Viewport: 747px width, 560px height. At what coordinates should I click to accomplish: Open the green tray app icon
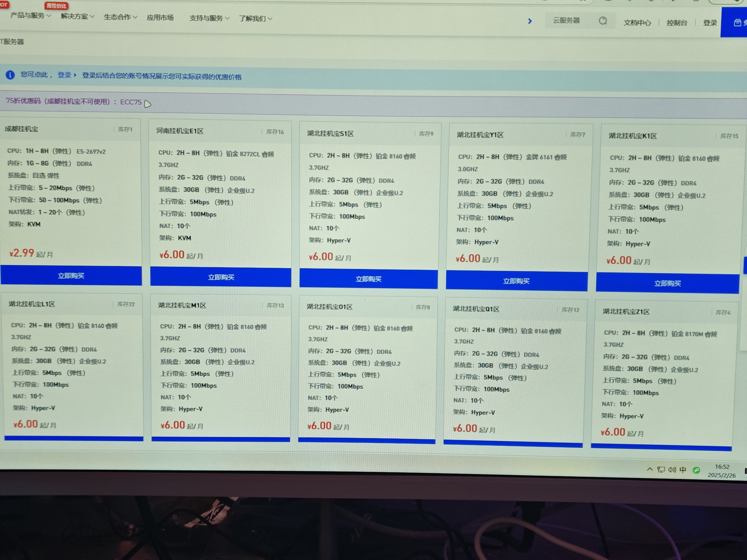tap(696, 470)
